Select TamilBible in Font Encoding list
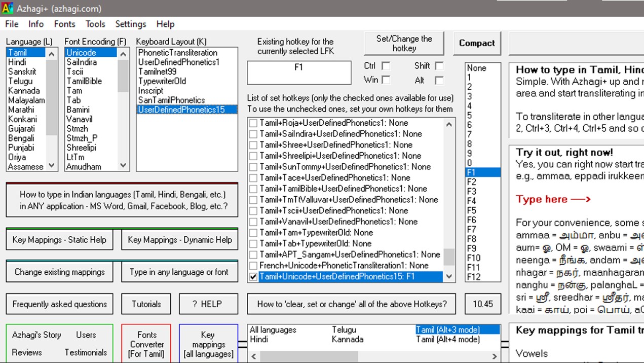Image resolution: width=644 pixels, height=363 pixels. [92, 81]
